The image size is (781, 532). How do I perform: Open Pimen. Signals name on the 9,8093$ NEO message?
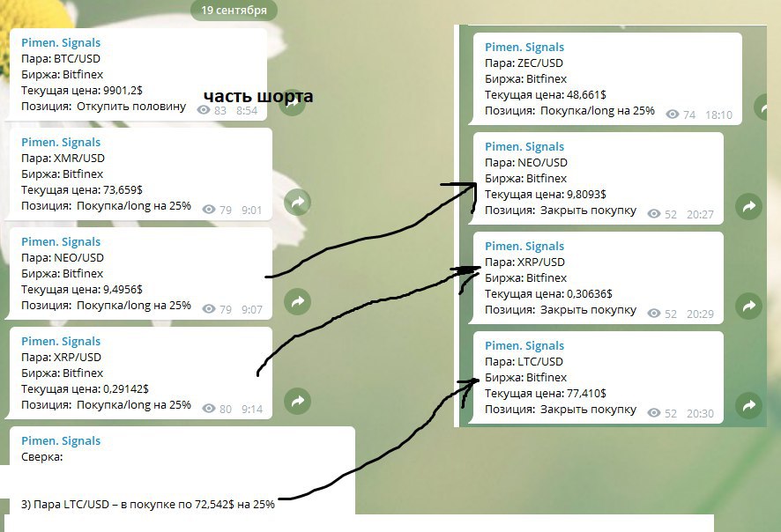(x=524, y=147)
